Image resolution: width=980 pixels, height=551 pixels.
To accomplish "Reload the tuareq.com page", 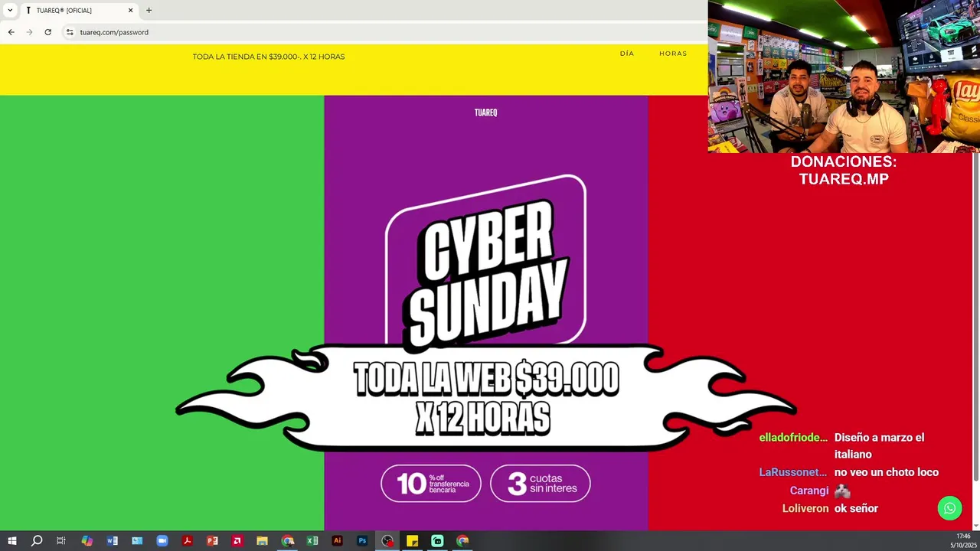I will (x=47, y=32).
